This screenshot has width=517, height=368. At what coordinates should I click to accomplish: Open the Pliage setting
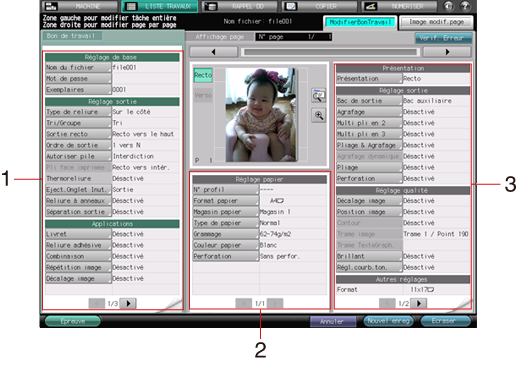tap(369, 167)
